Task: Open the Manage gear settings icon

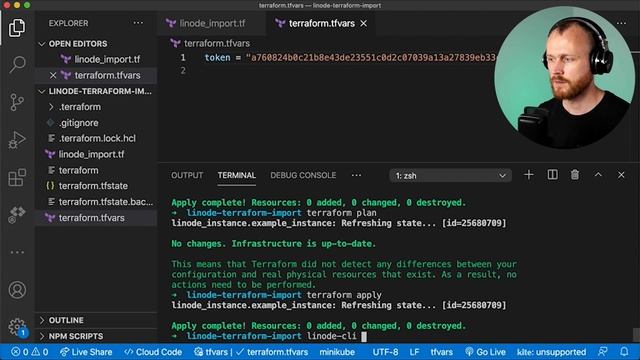Action: click(17, 327)
